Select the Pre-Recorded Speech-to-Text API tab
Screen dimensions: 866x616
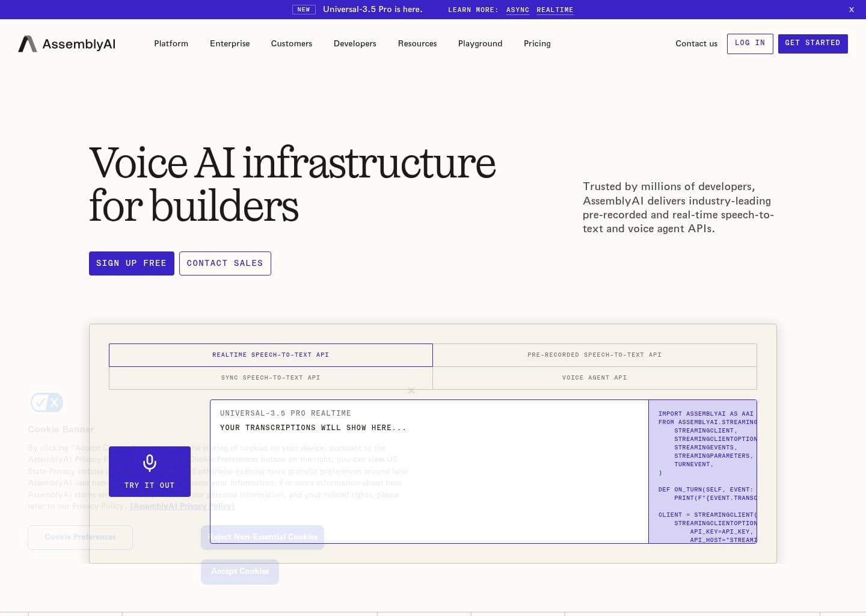(x=595, y=355)
